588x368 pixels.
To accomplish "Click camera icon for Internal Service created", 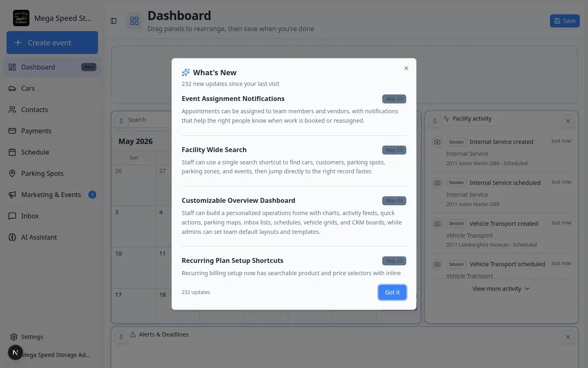I will [x=437, y=142].
